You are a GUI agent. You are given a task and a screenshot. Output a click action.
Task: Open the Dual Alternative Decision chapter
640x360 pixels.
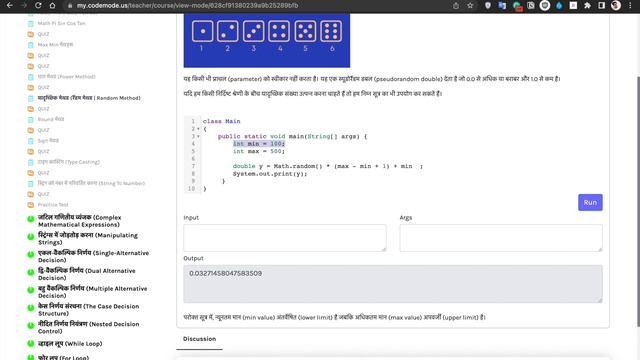[87, 274]
